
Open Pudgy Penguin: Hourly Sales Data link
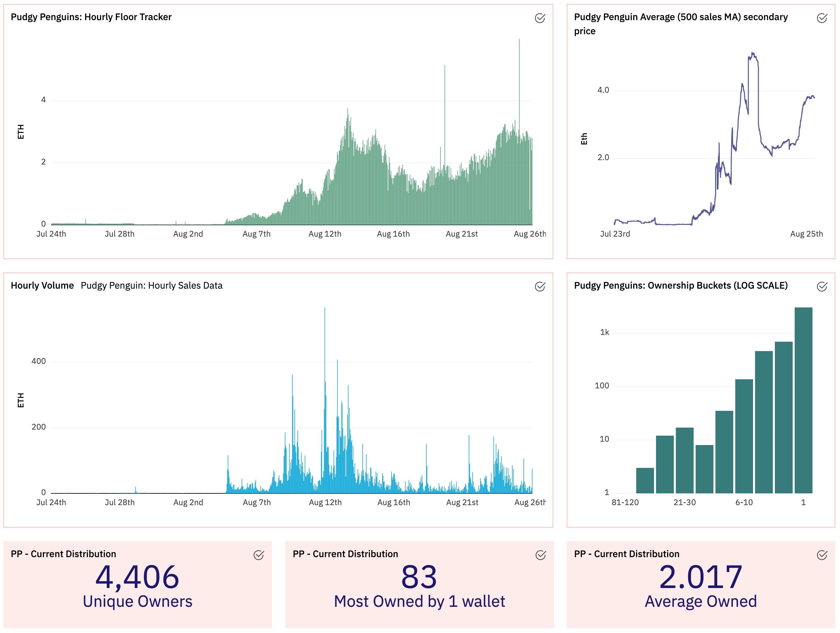pos(151,286)
